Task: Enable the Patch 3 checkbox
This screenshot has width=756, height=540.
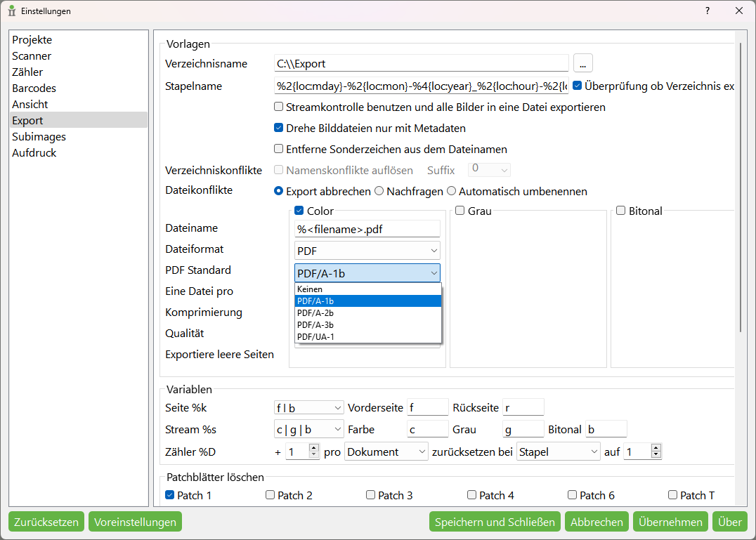Action: point(371,495)
